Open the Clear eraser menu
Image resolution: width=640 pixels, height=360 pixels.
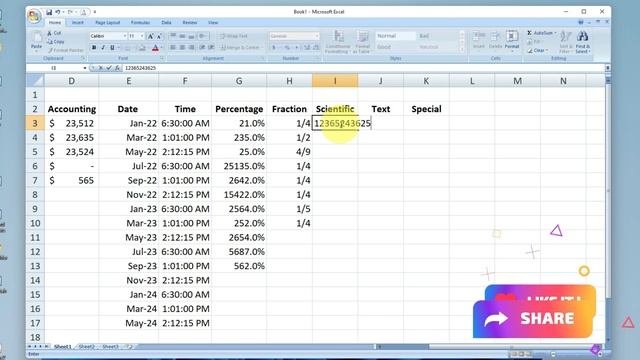click(x=538, y=51)
